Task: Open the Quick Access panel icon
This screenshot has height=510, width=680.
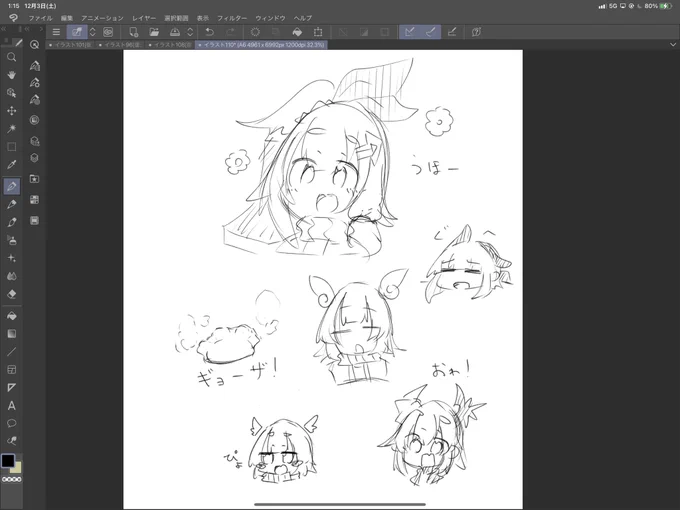Action: click(34, 44)
